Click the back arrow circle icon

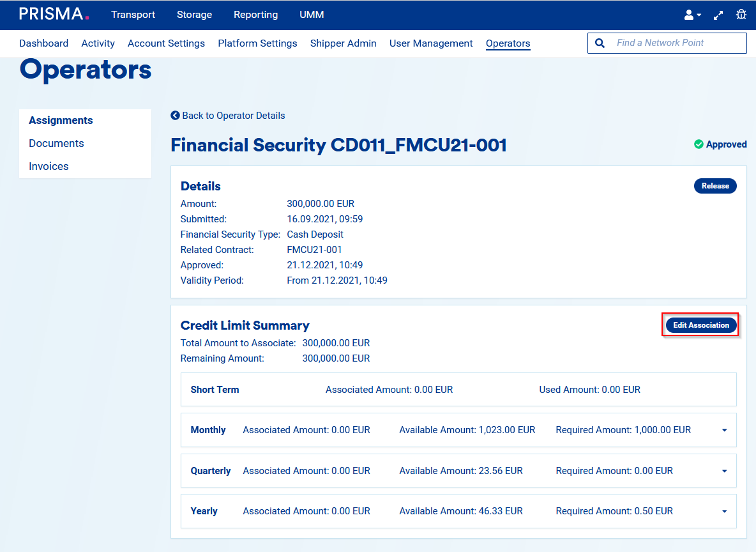click(x=176, y=116)
